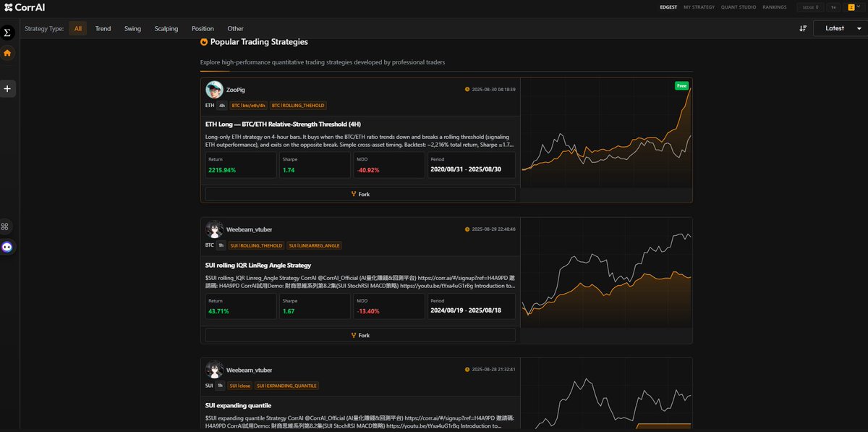Image resolution: width=868 pixels, height=432 pixels.
Task: Click clock icon next to 2025-08-30 04:18:39
Action: [467, 89]
